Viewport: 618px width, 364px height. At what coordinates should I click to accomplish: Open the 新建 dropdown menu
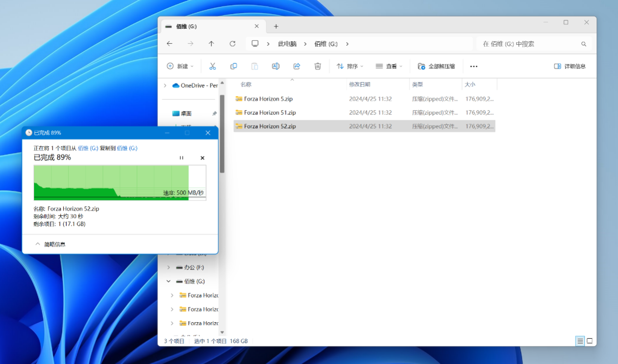(x=180, y=66)
